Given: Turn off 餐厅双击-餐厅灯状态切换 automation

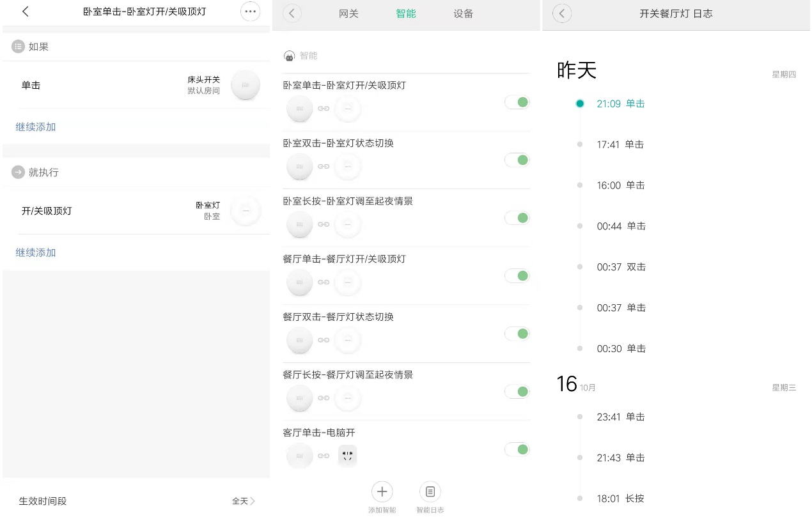Looking at the screenshot, I should tap(517, 333).
